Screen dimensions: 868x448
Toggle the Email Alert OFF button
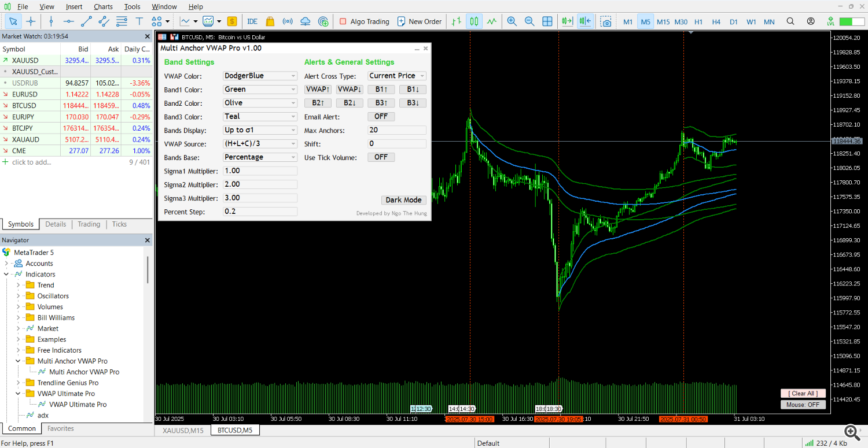point(381,117)
